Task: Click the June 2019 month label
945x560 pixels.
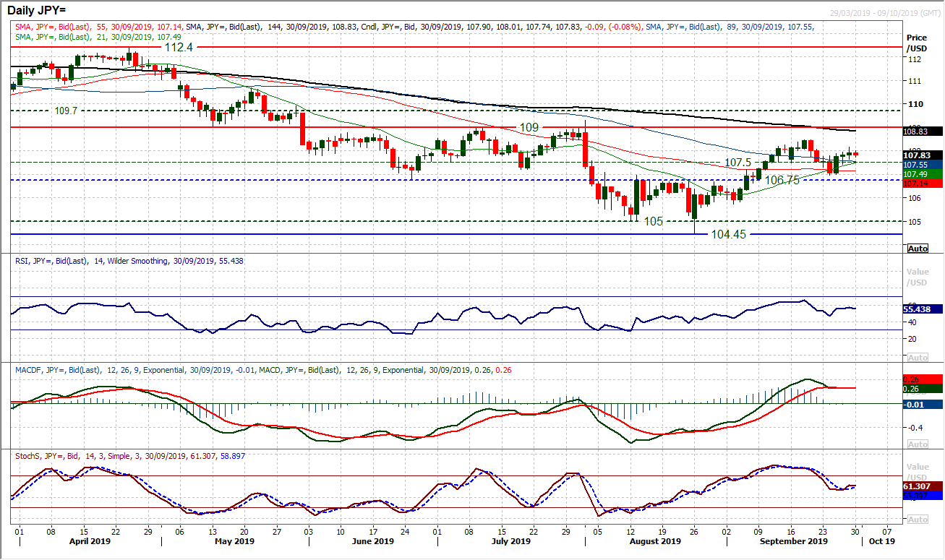Action: click(x=373, y=541)
